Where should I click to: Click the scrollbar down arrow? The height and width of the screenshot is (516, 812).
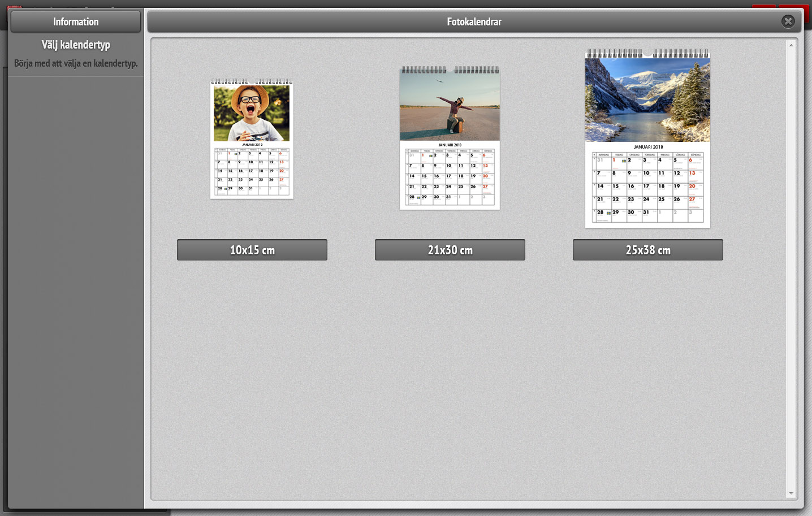click(791, 493)
